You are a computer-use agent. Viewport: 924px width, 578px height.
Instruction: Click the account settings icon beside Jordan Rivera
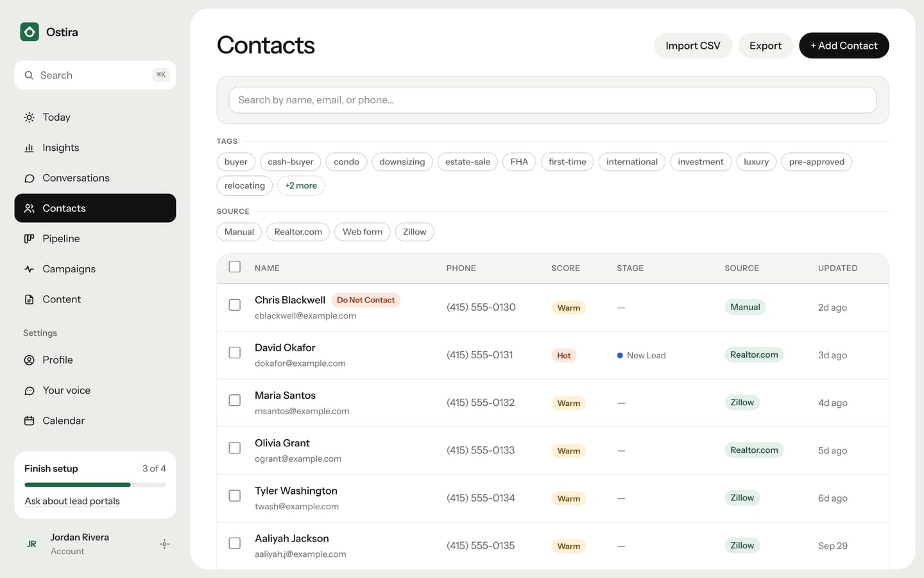click(x=164, y=544)
